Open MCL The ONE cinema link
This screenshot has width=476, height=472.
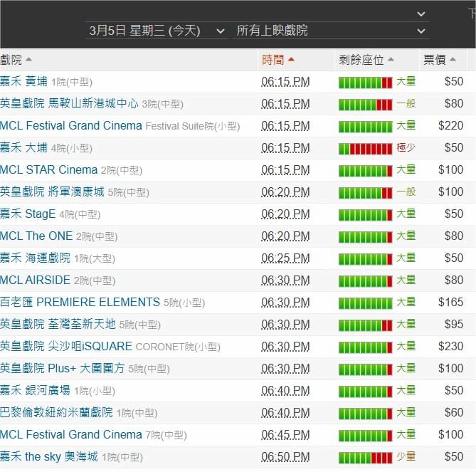click(x=36, y=236)
